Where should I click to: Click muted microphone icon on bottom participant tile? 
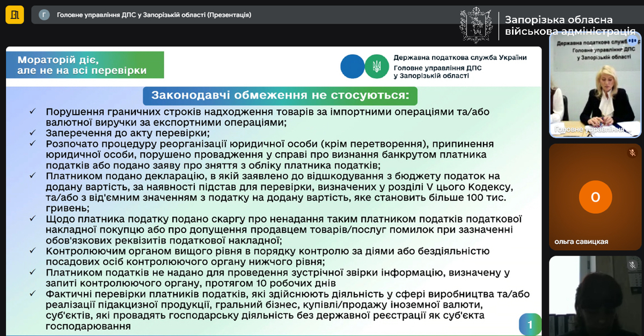pos(632,265)
